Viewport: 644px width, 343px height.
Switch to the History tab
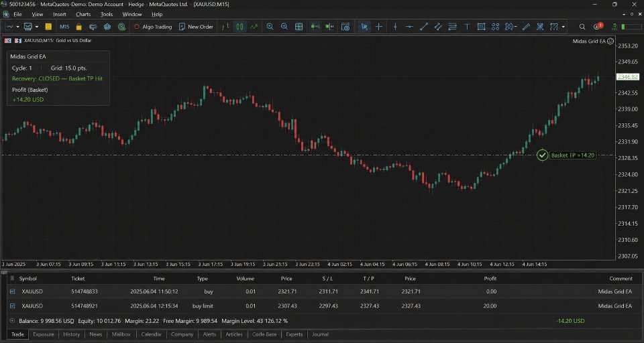(x=72, y=334)
